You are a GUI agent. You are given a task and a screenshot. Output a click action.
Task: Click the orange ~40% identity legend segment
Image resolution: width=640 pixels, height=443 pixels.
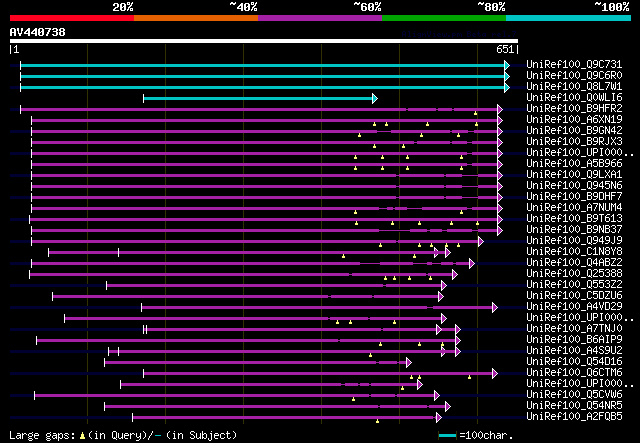click(196, 18)
